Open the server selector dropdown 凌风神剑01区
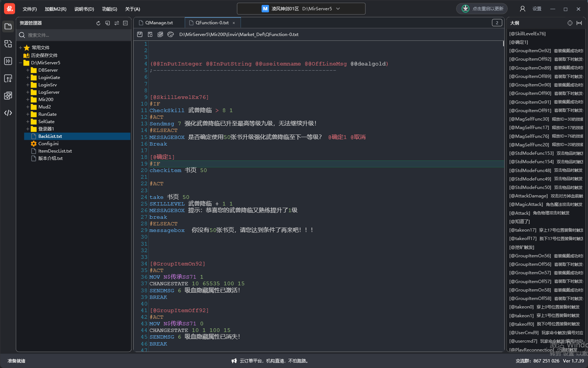The height and width of the screenshot is (368, 588). (x=301, y=9)
